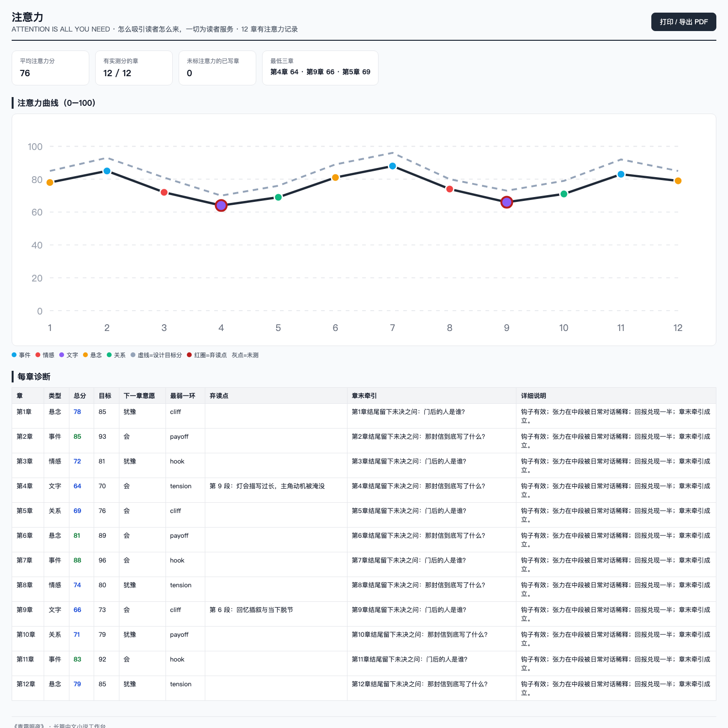Select the chapter 2 blue point on the curve

click(x=107, y=171)
